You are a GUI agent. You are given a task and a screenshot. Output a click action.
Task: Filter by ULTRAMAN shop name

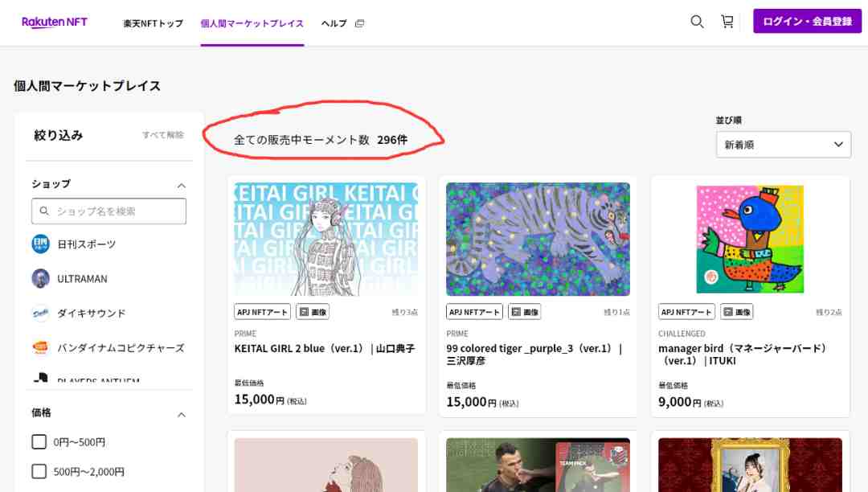(x=83, y=279)
